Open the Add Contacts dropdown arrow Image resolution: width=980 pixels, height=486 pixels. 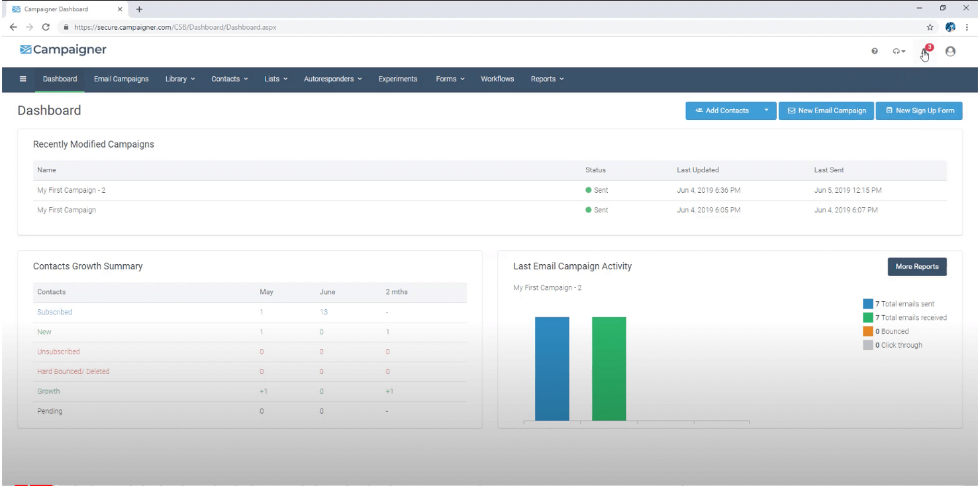767,111
